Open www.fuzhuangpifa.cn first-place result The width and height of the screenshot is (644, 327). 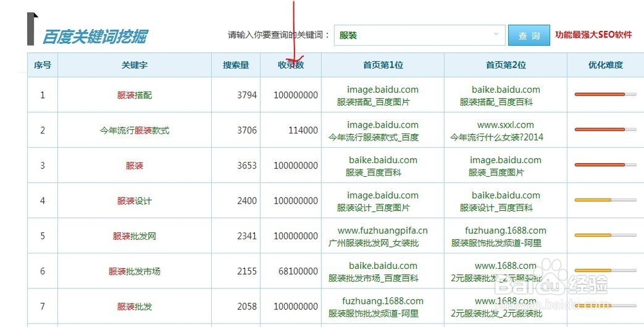point(383,231)
